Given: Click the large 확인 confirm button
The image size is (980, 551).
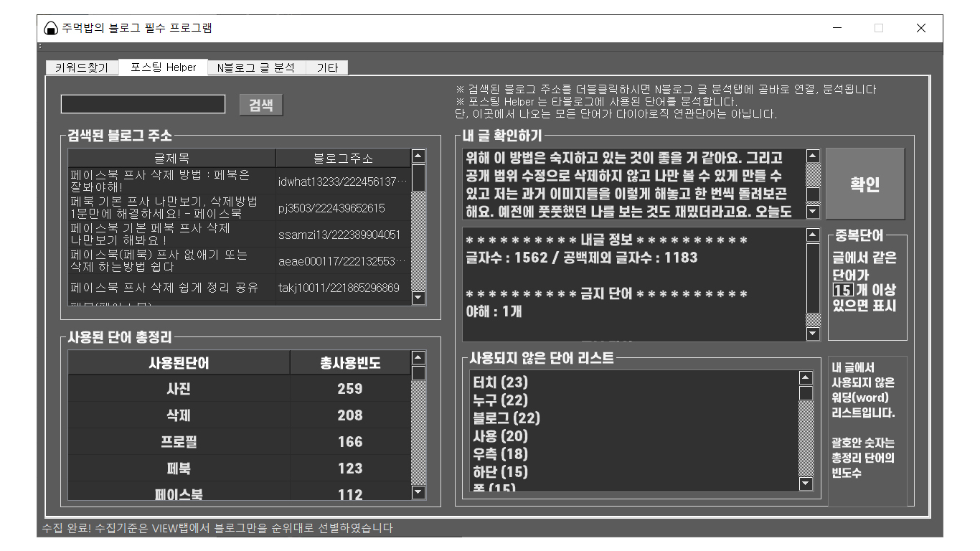Looking at the screenshot, I should coord(864,184).
